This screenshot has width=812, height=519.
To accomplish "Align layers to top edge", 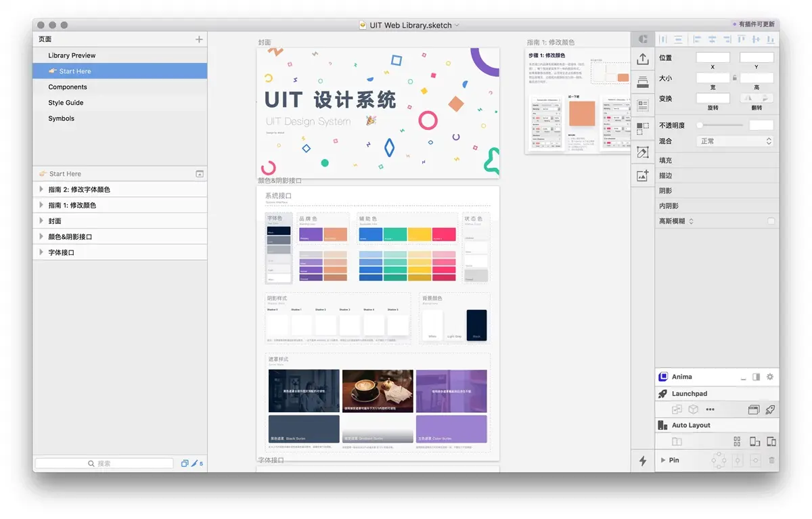I will [742, 40].
